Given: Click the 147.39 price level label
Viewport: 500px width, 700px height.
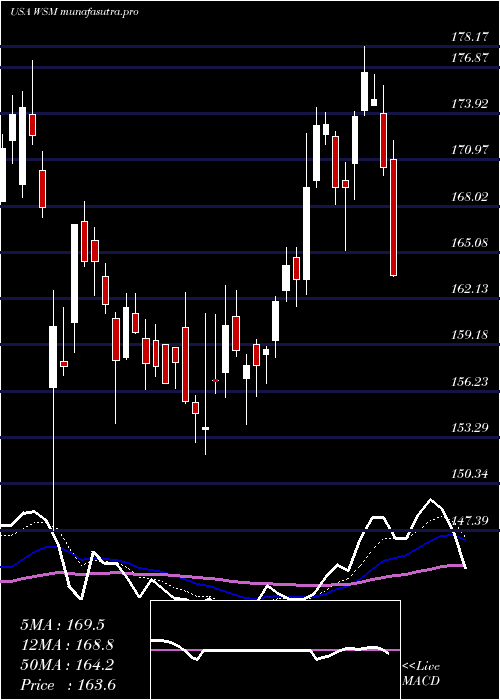Looking at the screenshot, I should 470,520.
